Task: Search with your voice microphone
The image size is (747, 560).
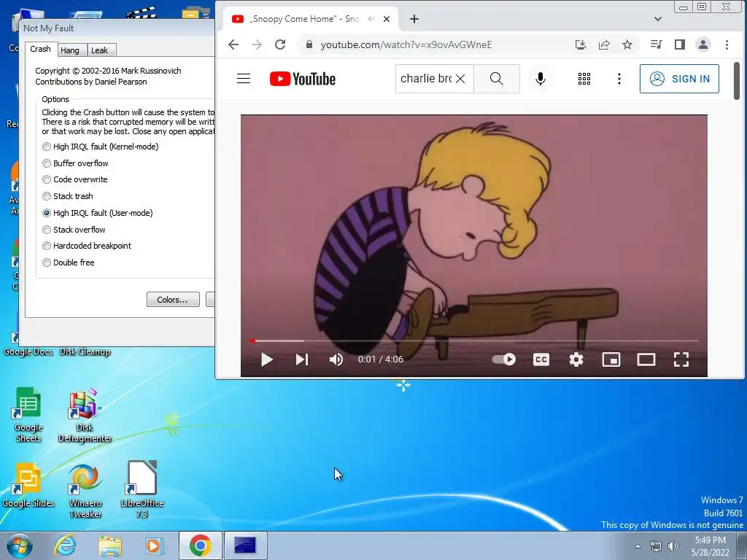Action: click(541, 79)
